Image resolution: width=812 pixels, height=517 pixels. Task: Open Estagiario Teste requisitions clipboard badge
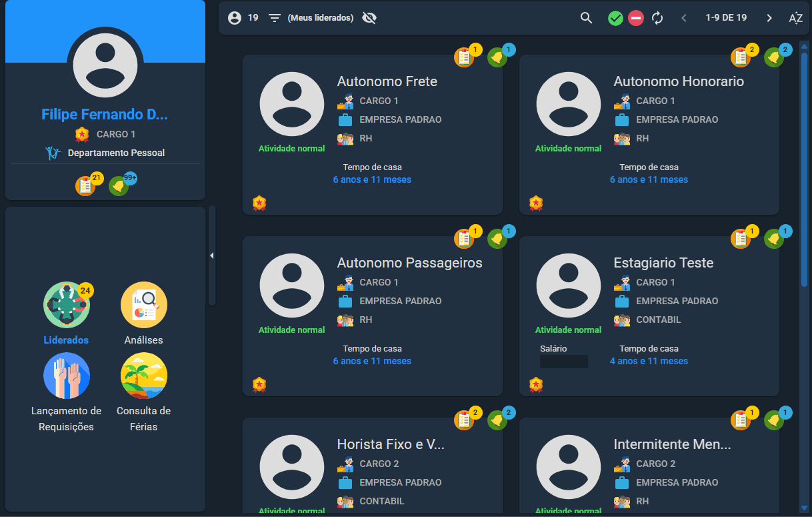[x=741, y=239]
